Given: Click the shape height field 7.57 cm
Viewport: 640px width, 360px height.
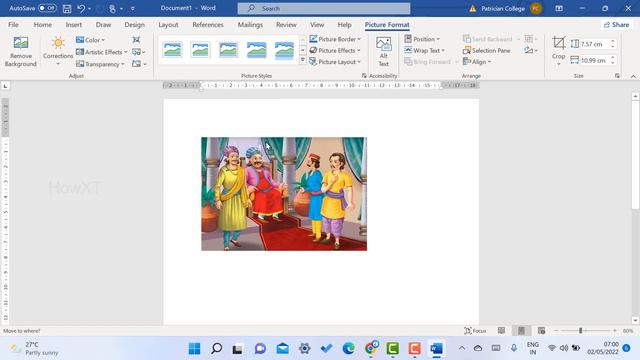Looking at the screenshot, I should tap(594, 44).
